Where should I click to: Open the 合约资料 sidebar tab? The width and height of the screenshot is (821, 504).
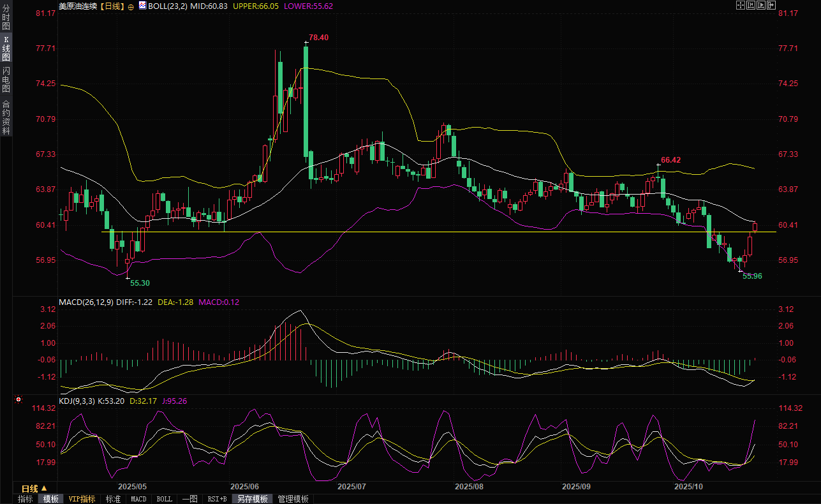(x=6, y=117)
